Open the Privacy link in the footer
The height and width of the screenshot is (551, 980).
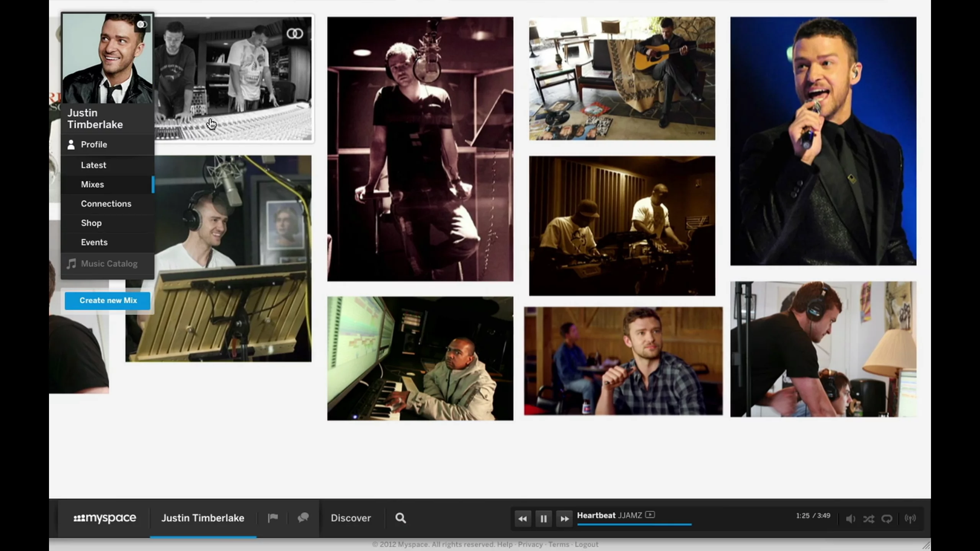pyautogui.click(x=530, y=544)
